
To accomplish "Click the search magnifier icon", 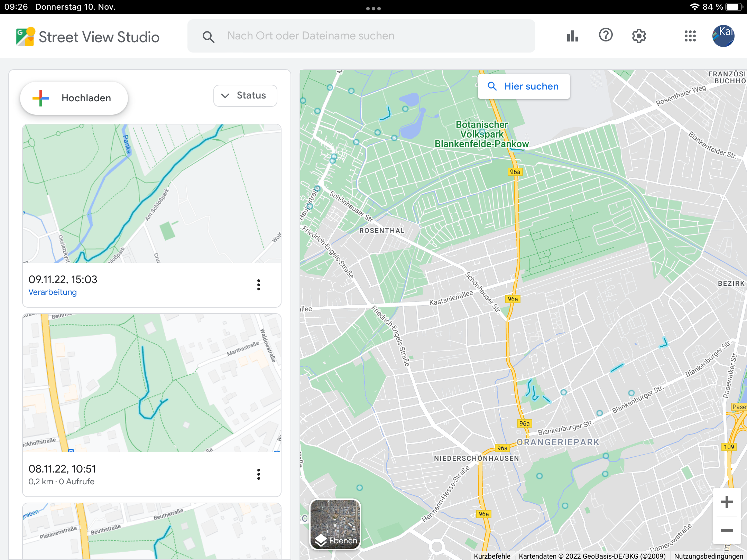I will (x=209, y=37).
